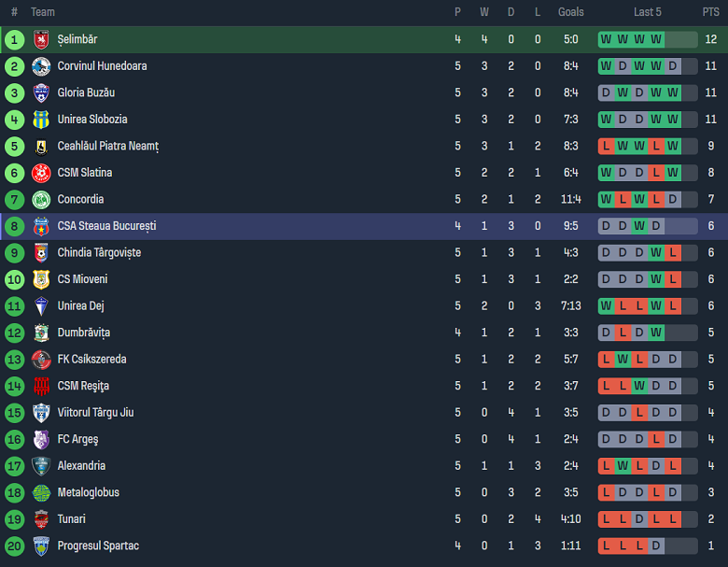This screenshot has width=728, height=567.
Task: Click the position 20 rank badge
Action: pyautogui.click(x=14, y=546)
